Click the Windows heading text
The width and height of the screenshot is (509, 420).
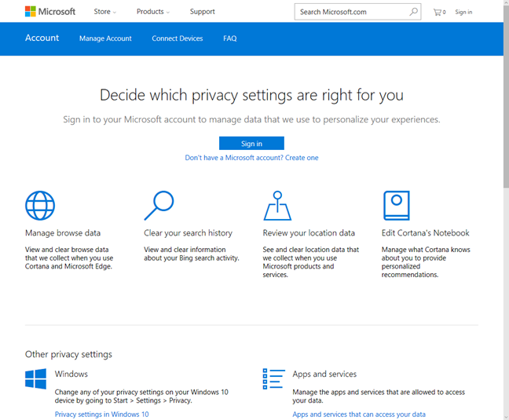click(71, 374)
